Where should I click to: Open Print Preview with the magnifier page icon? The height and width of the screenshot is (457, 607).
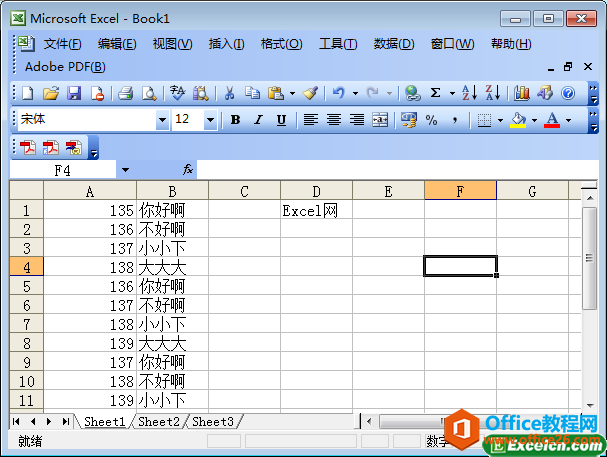149,93
